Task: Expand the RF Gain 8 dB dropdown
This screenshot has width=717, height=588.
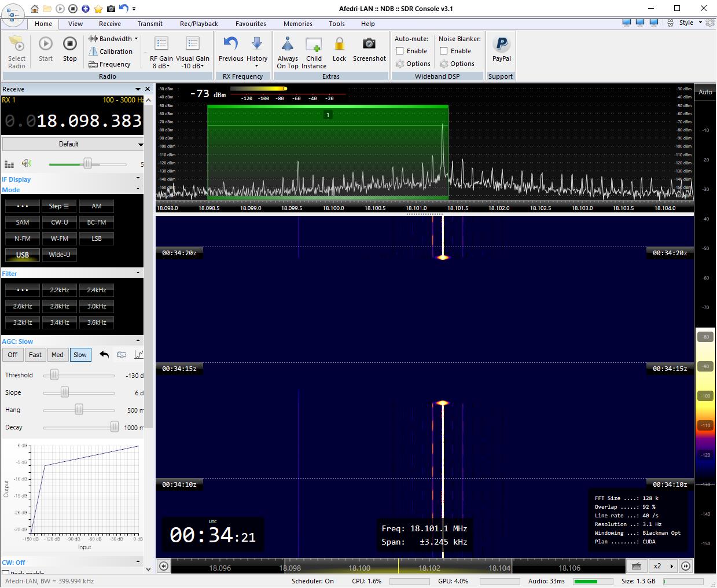Action: click(161, 66)
